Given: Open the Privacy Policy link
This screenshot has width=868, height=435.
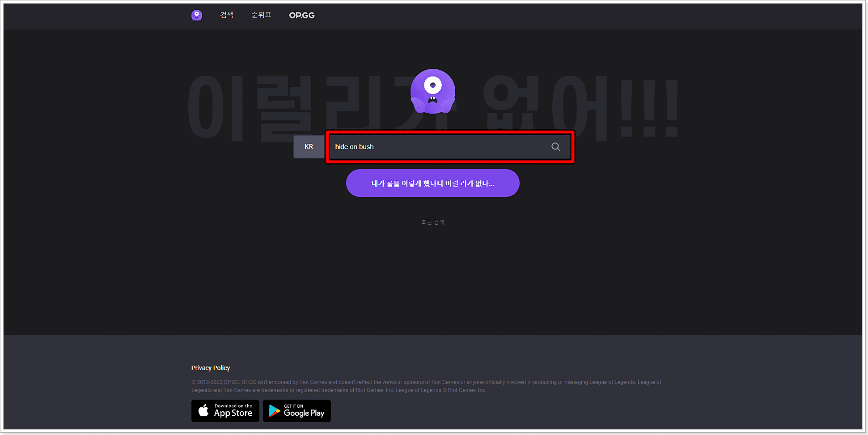Looking at the screenshot, I should tap(210, 368).
